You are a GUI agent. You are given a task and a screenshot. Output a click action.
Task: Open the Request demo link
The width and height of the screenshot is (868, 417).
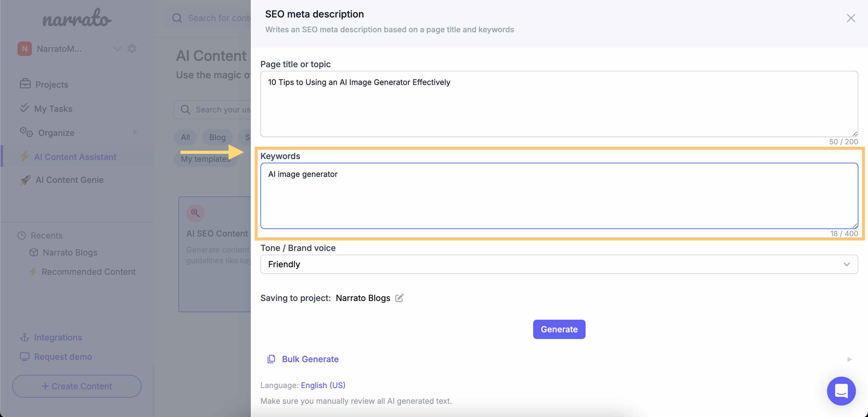[63, 356]
